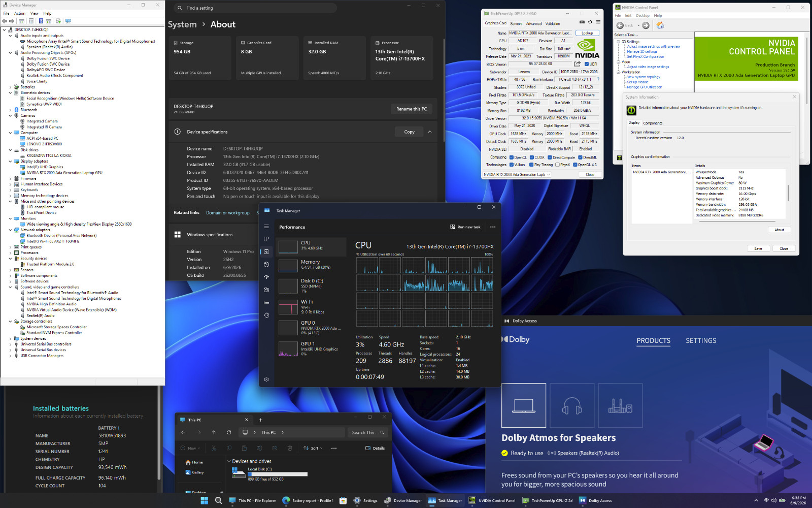Image resolution: width=812 pixels, height=508 pixels.
Task: Toggle DirectCompute checkbox in GPU-Z
Action: click(550, 157)
